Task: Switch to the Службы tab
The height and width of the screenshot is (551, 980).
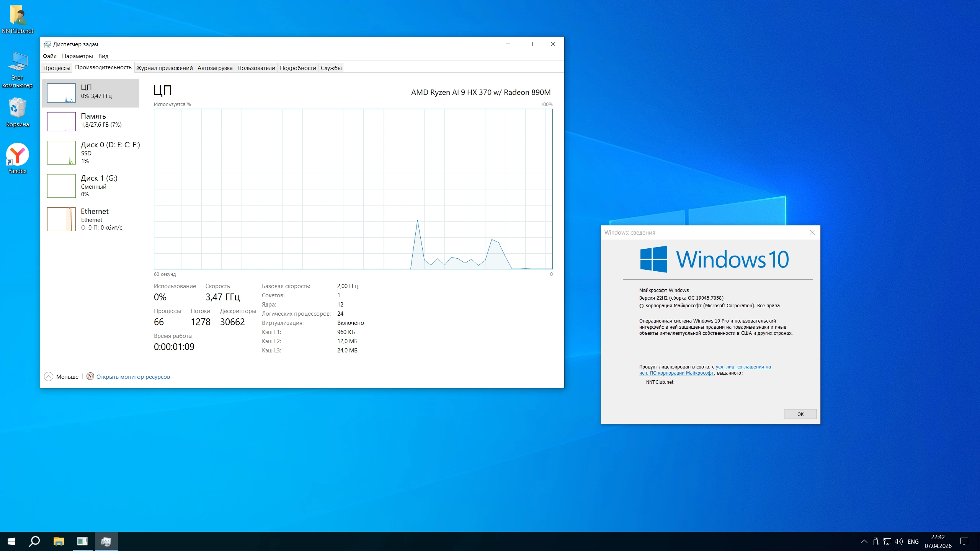Action: (331, 68)
